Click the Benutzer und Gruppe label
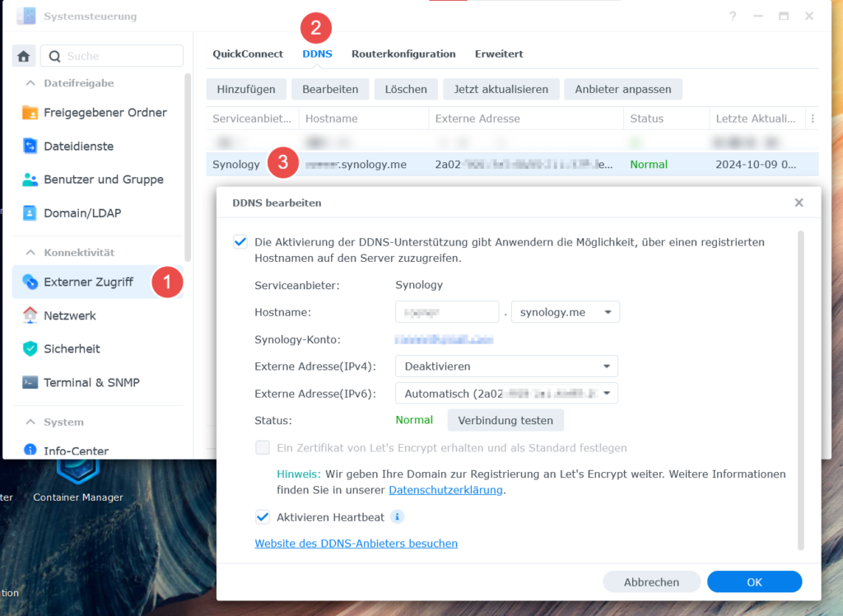The image size is (843, 616). (104, 180)
